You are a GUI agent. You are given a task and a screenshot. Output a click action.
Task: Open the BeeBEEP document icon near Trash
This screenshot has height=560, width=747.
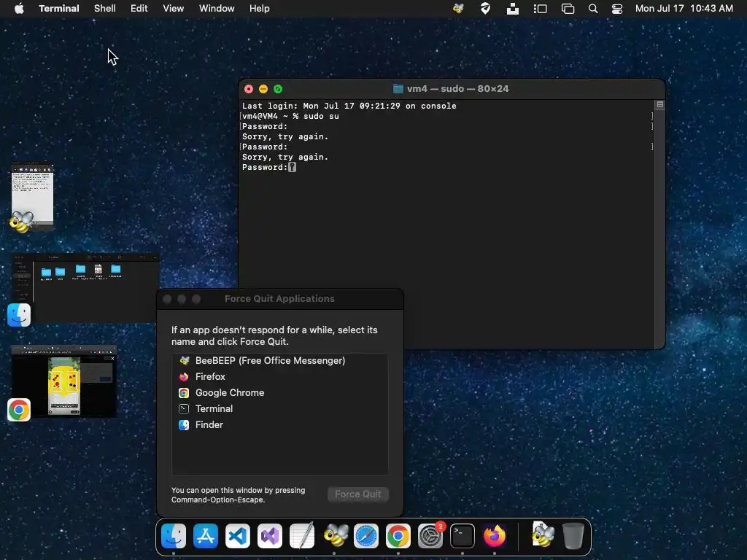tap(543, 535)
